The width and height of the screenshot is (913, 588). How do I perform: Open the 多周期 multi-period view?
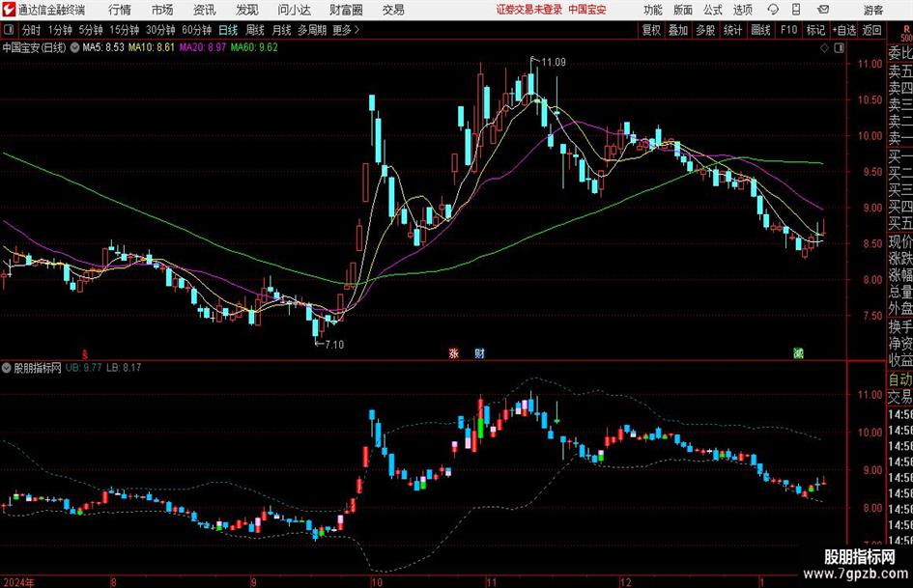pos(312,30)
